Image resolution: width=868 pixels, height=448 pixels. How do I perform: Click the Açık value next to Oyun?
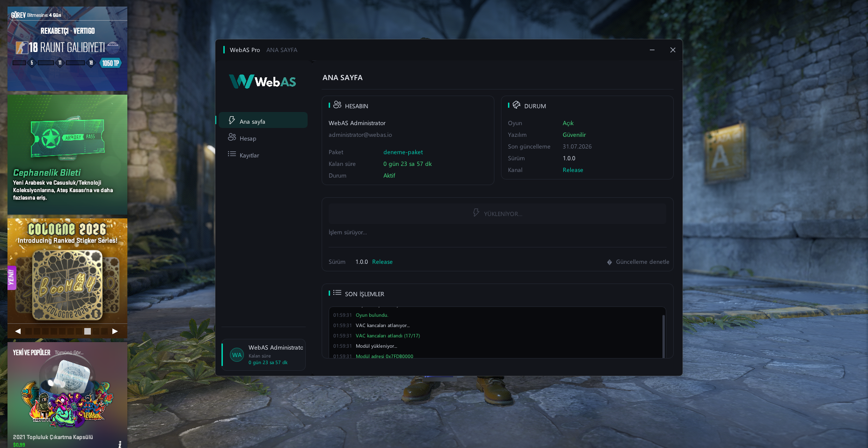coord(568,123)
